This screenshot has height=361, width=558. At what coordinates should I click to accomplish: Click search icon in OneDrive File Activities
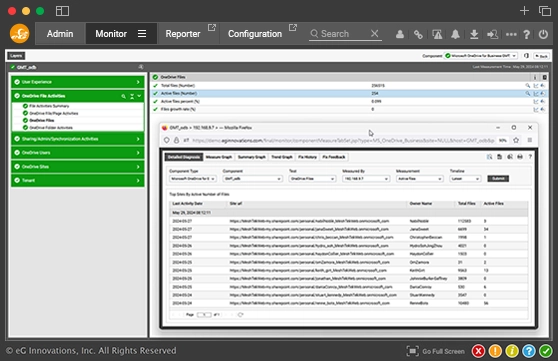[123, 96]
